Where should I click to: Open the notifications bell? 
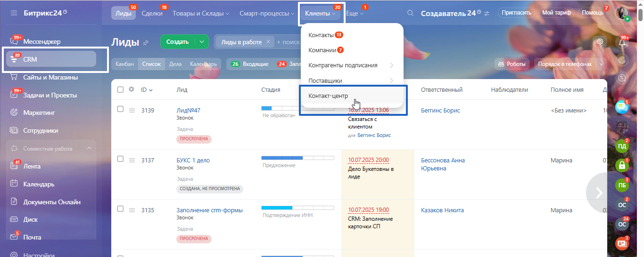(622, 42)
